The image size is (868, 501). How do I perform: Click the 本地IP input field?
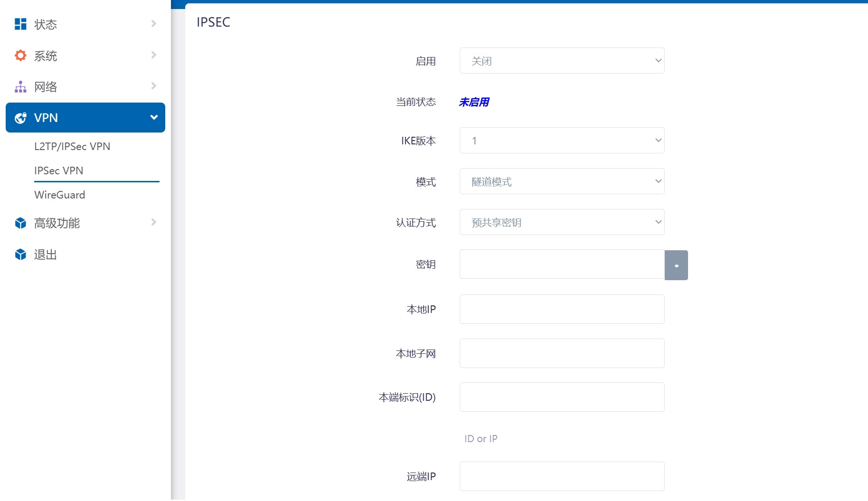[x=562, y=309]
